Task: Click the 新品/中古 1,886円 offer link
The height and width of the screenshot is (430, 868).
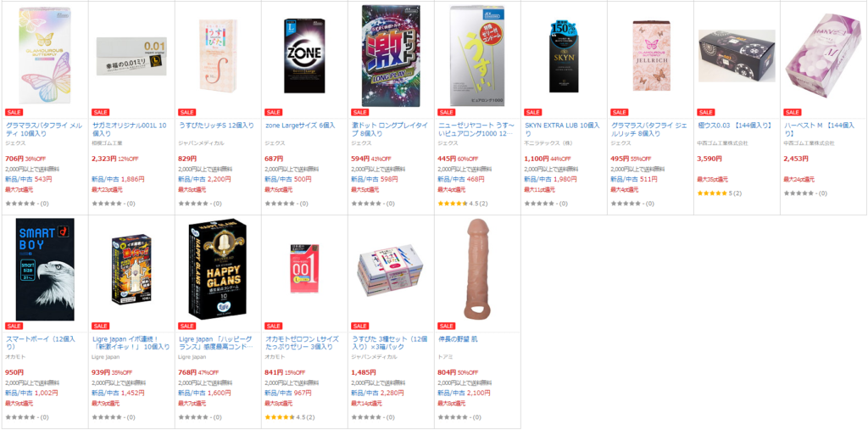Action: coord(118,179)
